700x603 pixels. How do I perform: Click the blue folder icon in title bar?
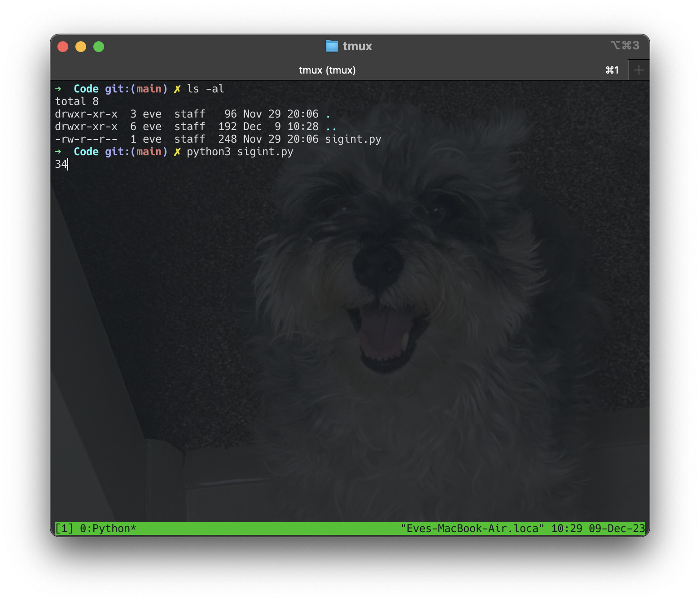point(332,46)
